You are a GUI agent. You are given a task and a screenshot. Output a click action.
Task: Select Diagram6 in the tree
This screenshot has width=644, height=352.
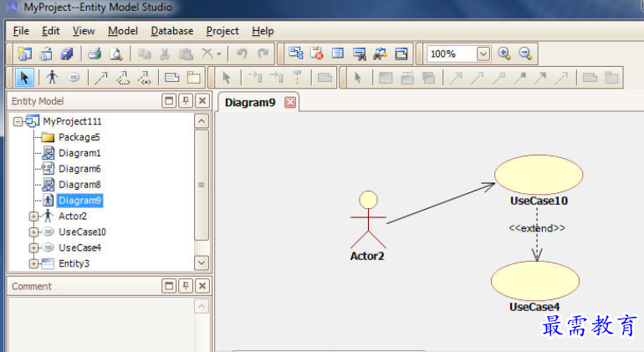[79, 169]
